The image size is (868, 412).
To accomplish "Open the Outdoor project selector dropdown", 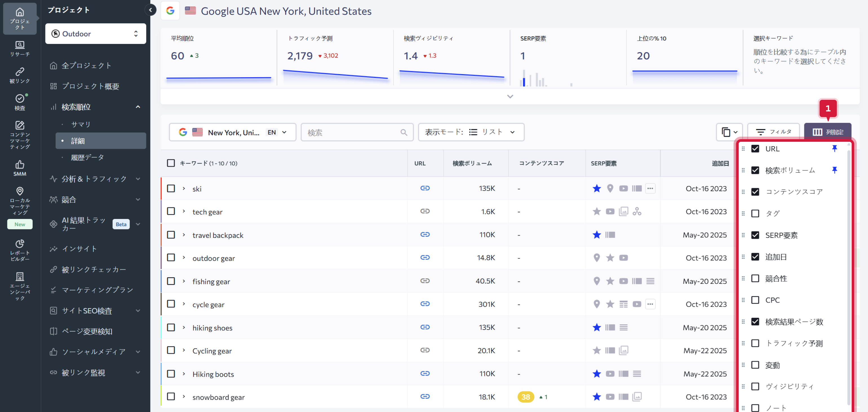I will 96,34.
